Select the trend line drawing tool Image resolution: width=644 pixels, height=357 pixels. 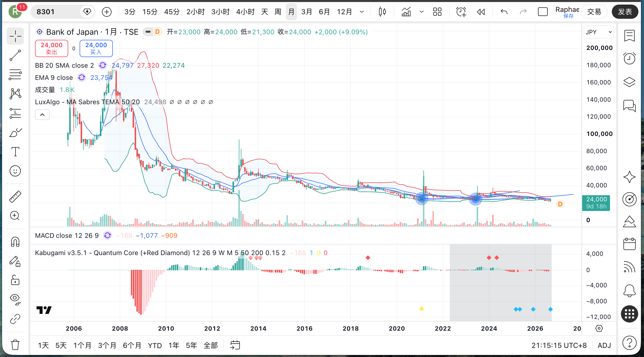pyautogui.click(x=15, y=56)
